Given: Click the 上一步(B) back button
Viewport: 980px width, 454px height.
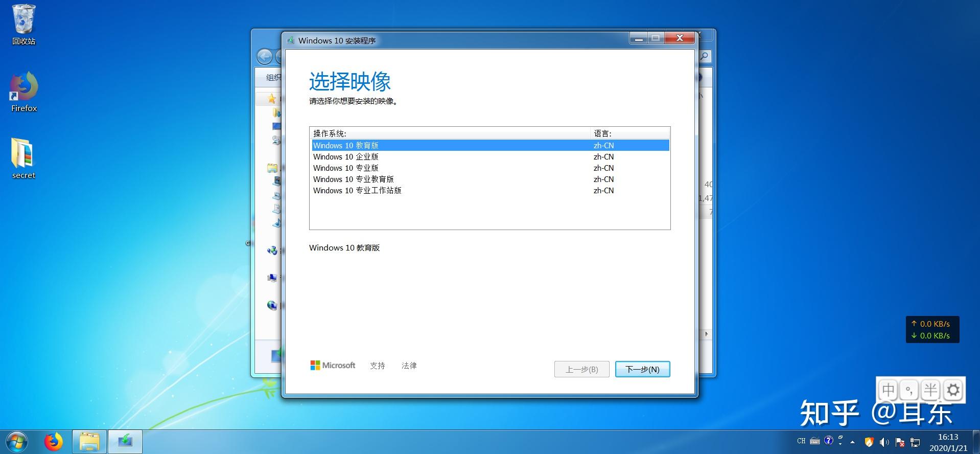Looking at the screenshot, I should [581, 369].
